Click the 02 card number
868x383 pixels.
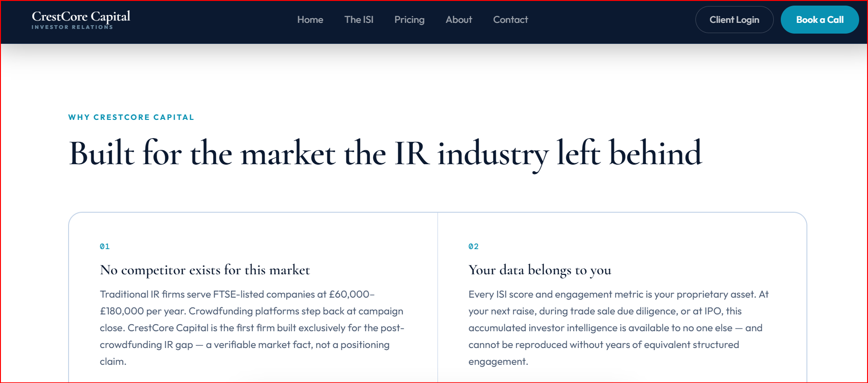(x=473, y=246)
